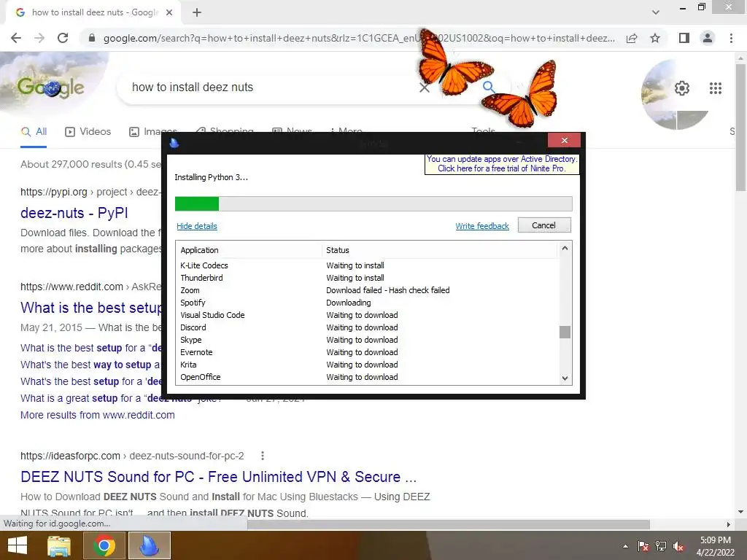Open More results from www.reddit.com

pyautogui.click(x=97, y=415)
